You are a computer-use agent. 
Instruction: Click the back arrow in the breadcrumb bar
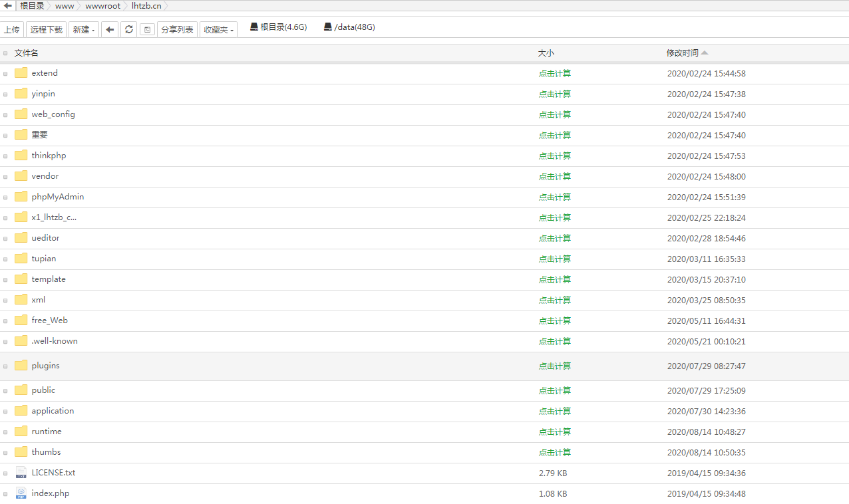[8, 6]
